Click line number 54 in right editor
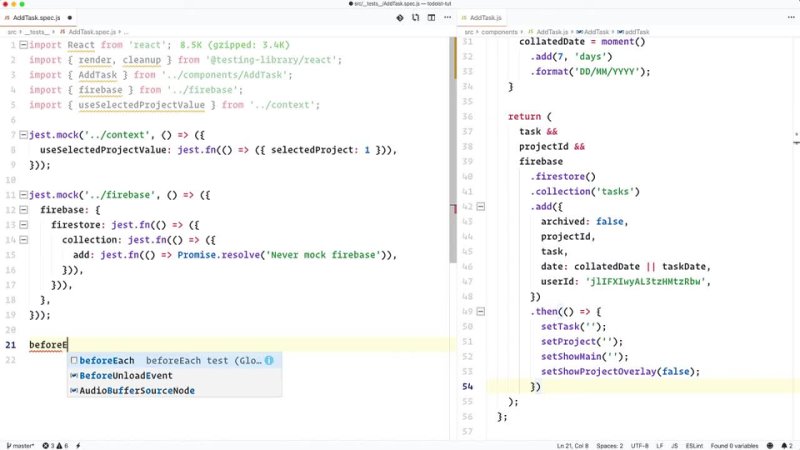Viewport: 800px width, 450px height. 467,386
